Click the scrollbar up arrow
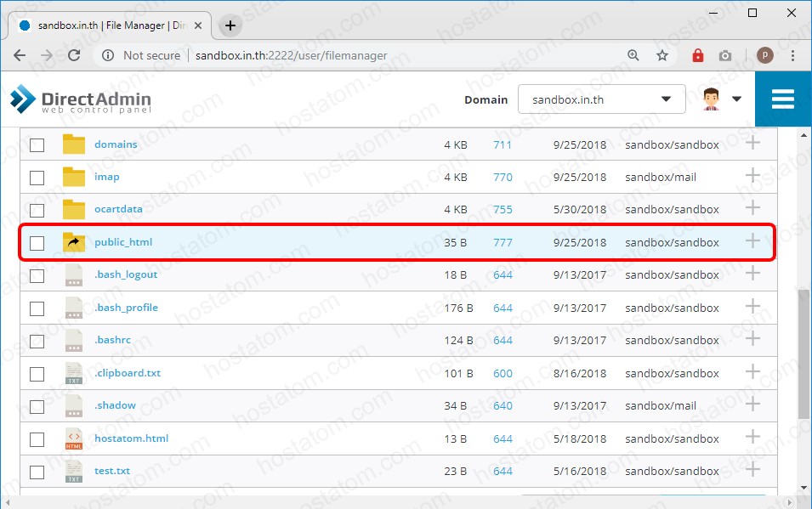This screenshot has width=812, height=509. click(803, 136)
